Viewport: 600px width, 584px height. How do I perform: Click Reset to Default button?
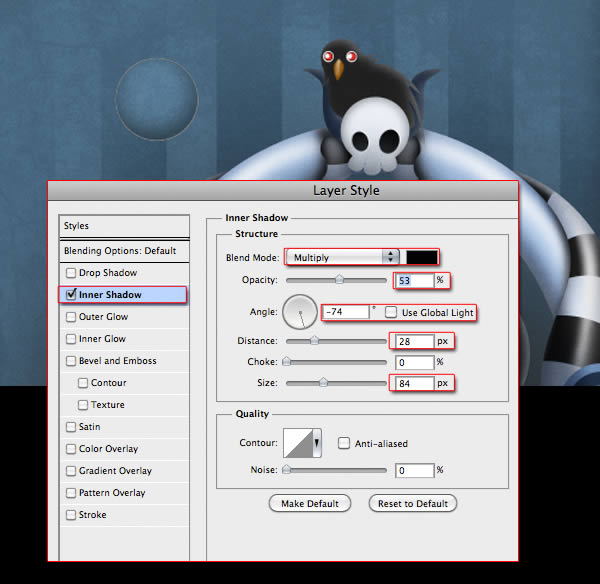413,503
